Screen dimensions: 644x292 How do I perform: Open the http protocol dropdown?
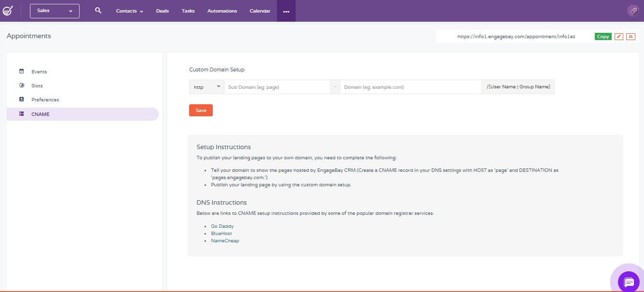point(206,87)
